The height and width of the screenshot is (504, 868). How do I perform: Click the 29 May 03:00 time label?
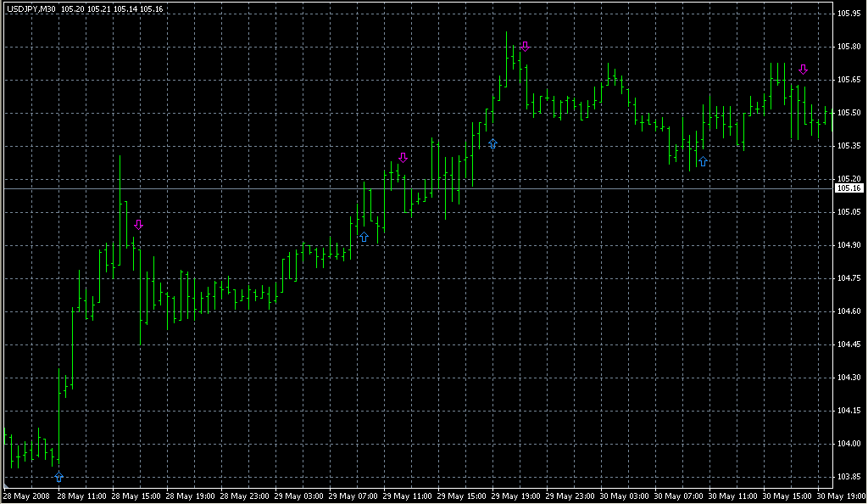(x=298, y=496)
